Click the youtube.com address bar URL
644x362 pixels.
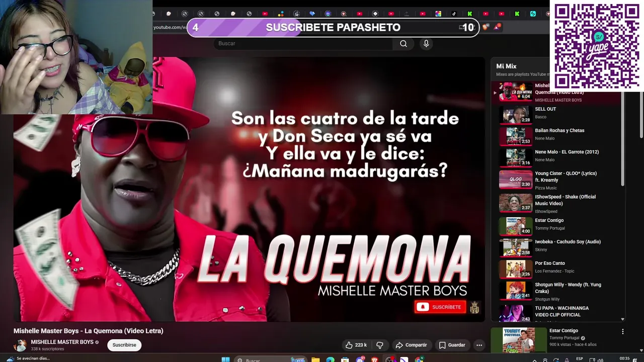coord(170,27)
